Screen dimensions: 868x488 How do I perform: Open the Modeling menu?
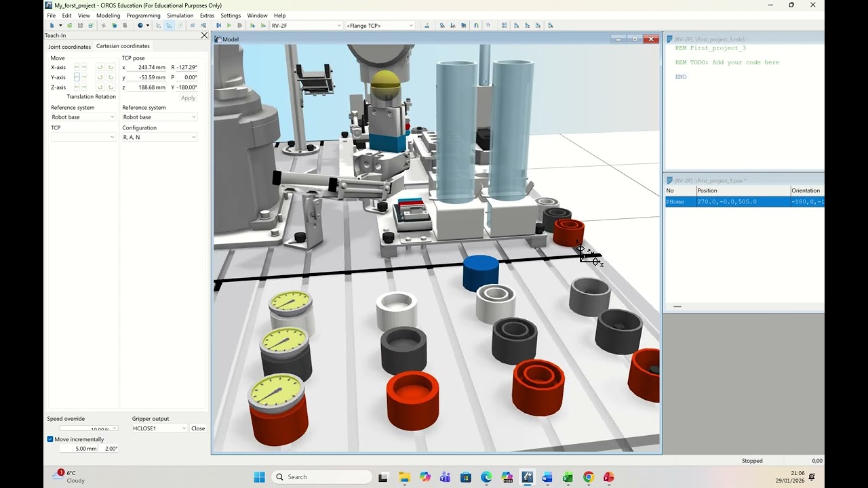click(108, 16)
